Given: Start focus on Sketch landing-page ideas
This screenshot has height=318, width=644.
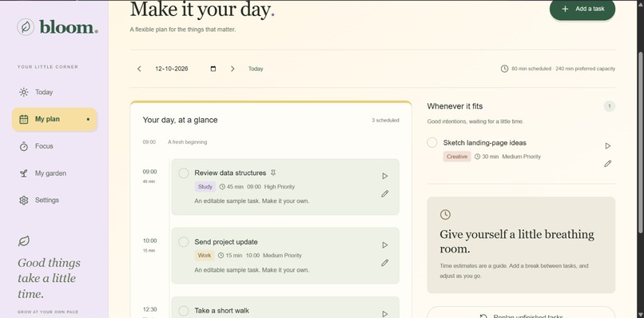Looking at the screenshot, I should (608, 146).
